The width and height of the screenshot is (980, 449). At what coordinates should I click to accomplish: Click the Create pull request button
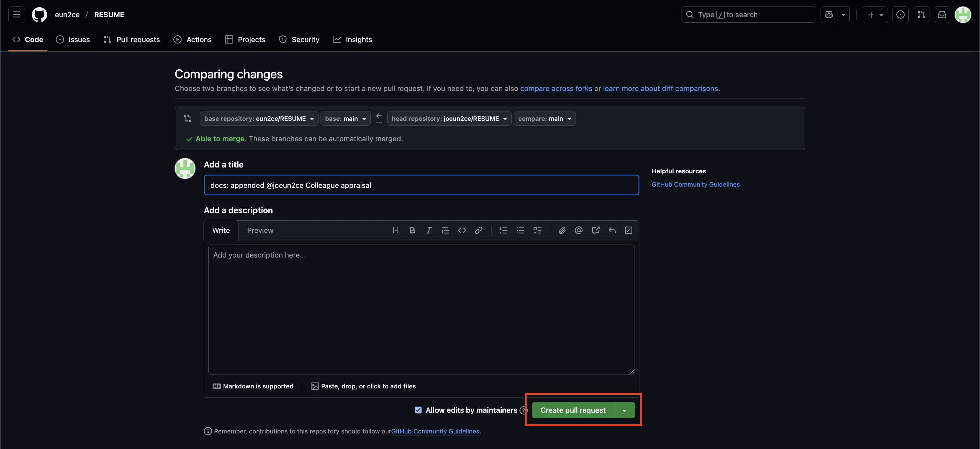(573, 410)
